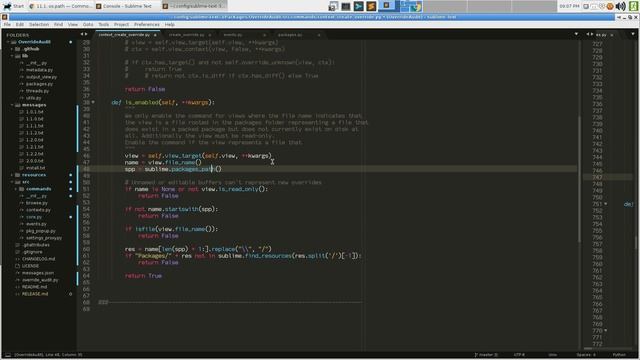Viewport: 640px width, 360px height.
Task: Open output_view.py in the sidebar
Action: click(41, 77)
